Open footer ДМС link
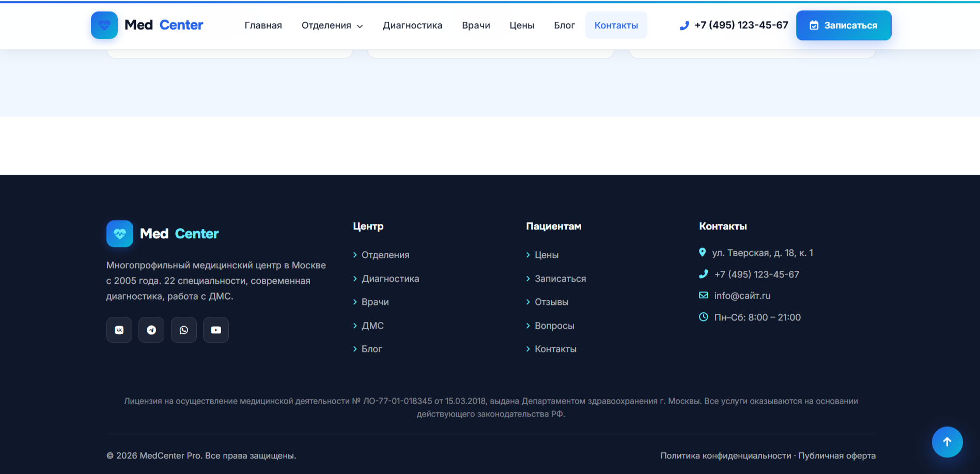 click(x=372, y=326)
